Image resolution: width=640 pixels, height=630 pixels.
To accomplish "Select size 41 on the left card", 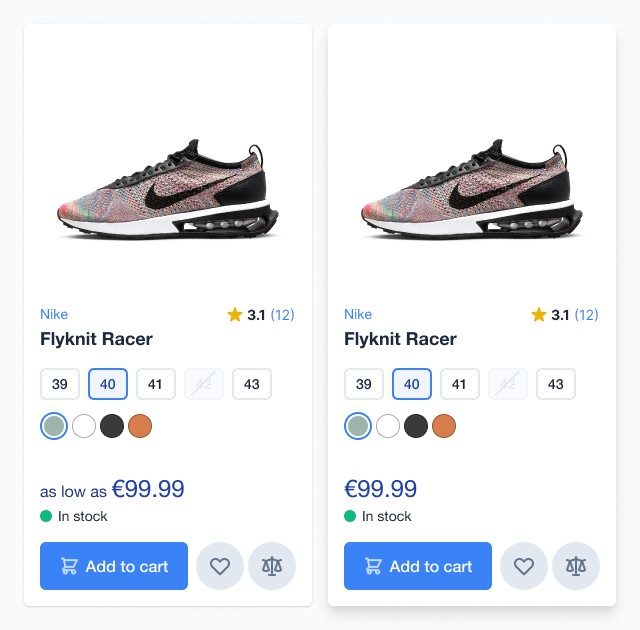I will [x=156, y=384].
